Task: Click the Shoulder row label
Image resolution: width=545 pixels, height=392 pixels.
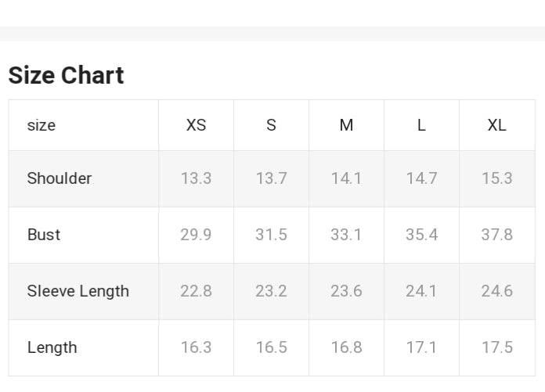Action: [x=60, y=178]
